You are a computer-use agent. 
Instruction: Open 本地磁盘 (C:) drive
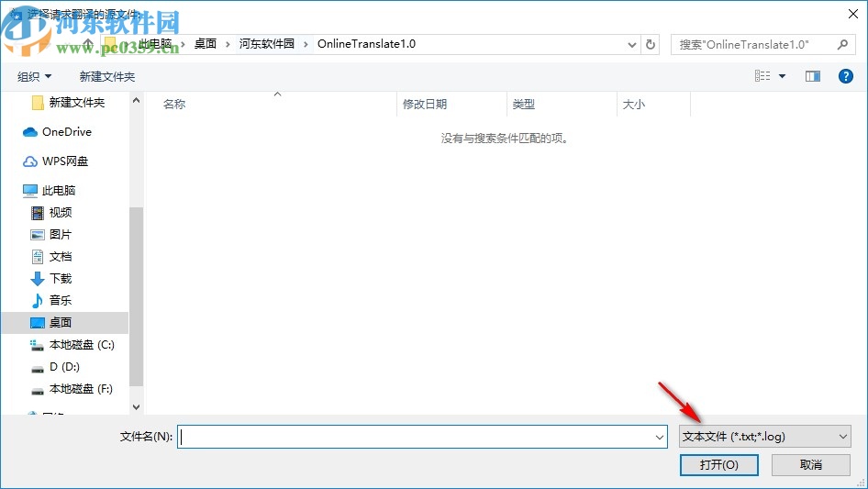coord(82,345)
